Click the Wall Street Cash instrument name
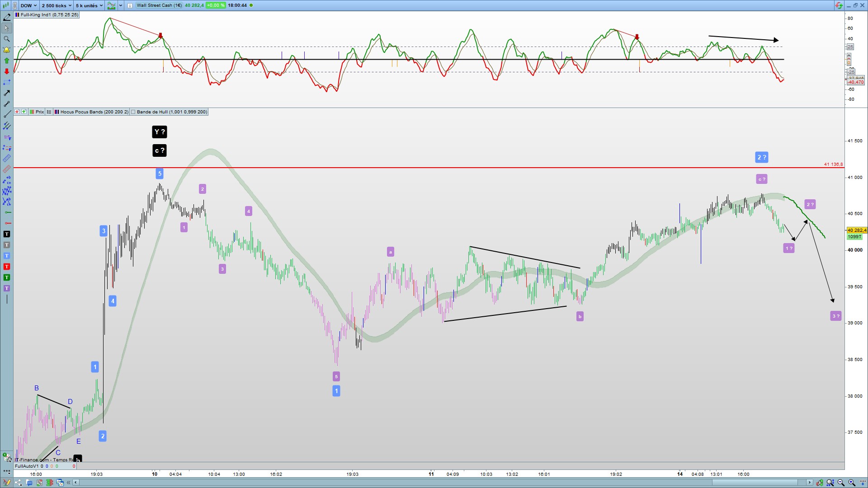Screen dimensions: 868x488 [x=159, y=5]
